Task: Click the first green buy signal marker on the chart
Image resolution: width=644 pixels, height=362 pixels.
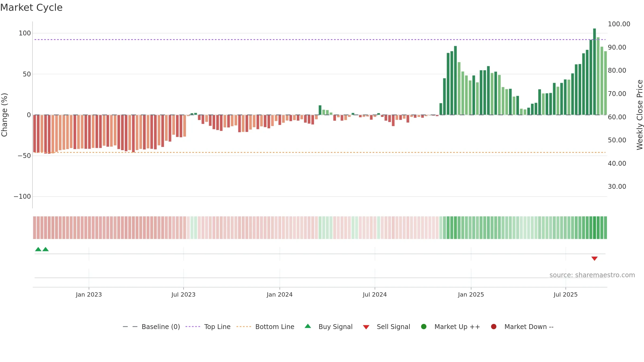Action: (38, 249)
